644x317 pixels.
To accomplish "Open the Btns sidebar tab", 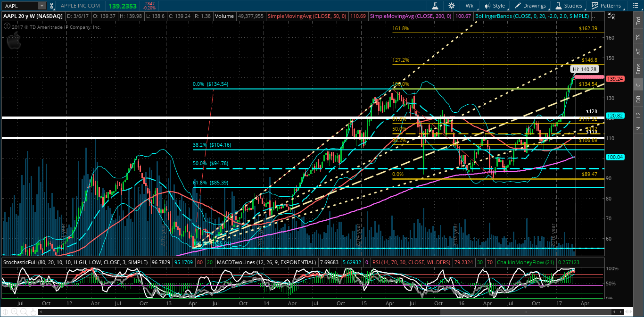I will point(638,69).
